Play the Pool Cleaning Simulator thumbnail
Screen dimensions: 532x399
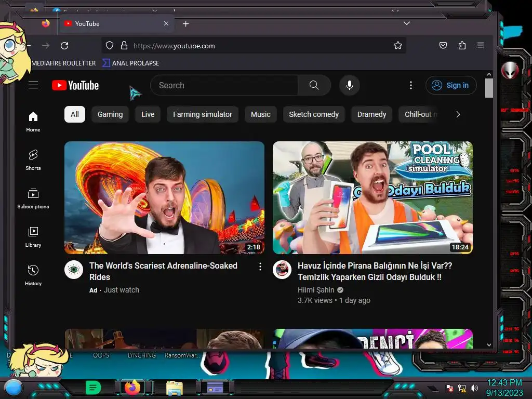point(373,197)
